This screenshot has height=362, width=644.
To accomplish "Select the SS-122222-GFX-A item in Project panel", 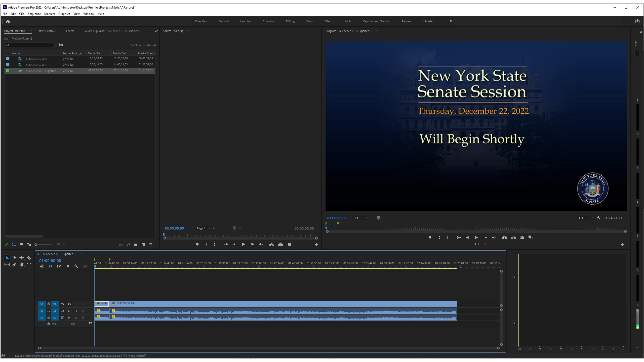I will 35,59.
